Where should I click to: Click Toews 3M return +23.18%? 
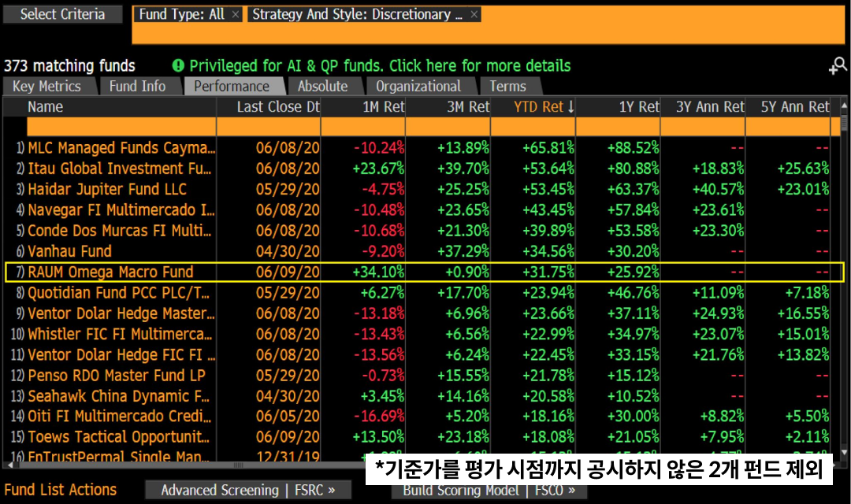[x=463, y=437]
